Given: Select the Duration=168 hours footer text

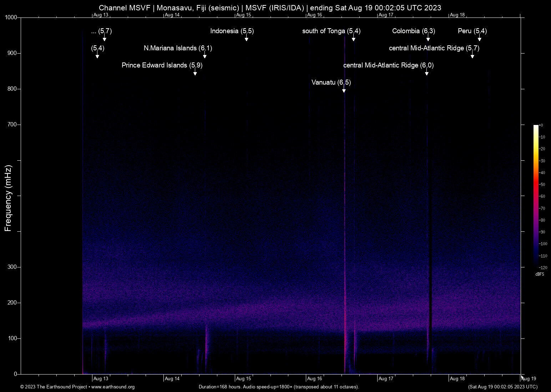Looking at the screenshot, I should tap(278, 387).
